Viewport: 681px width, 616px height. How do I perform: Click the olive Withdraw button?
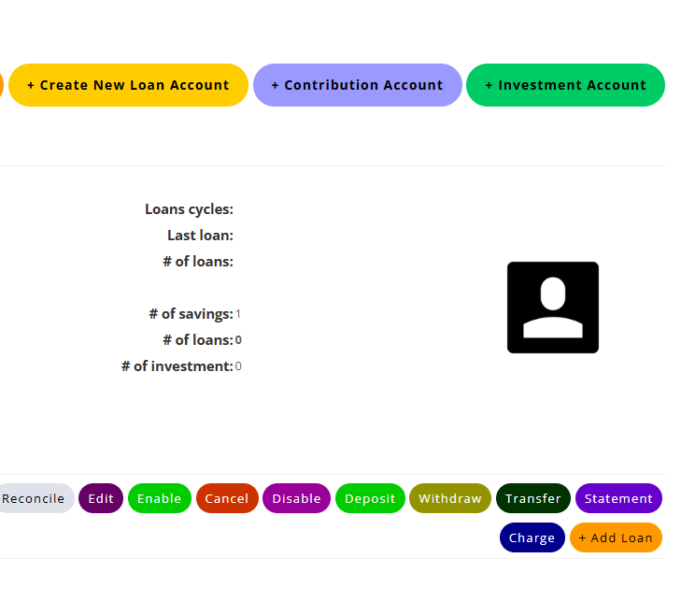(x=449, y=498)
